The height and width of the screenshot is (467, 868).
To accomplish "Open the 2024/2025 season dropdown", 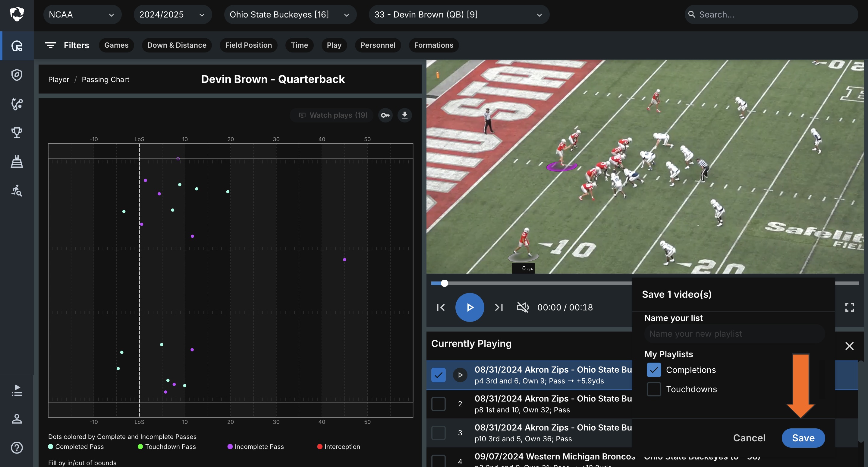I will point(172,14).
